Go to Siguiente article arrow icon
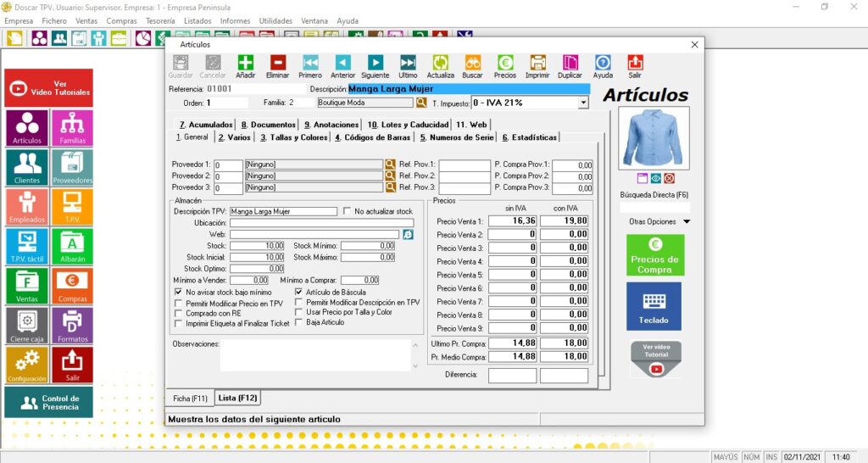 point(375,64)
